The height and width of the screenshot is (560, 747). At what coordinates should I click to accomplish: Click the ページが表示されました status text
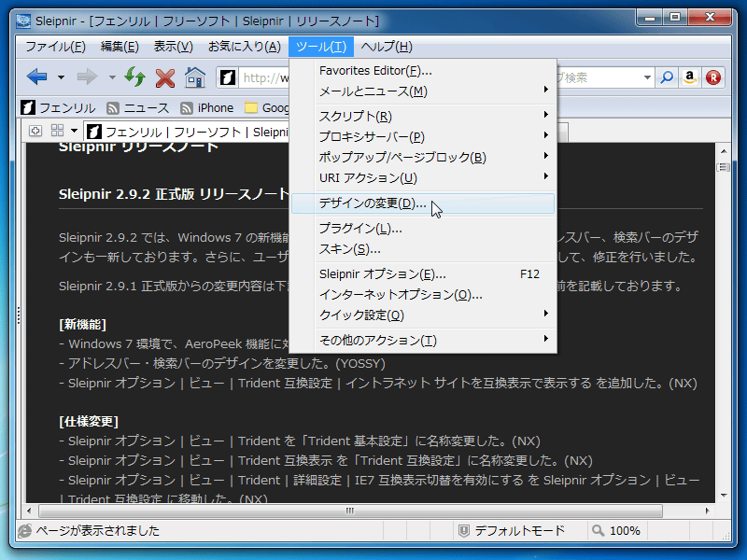click(x=98, y=530)
